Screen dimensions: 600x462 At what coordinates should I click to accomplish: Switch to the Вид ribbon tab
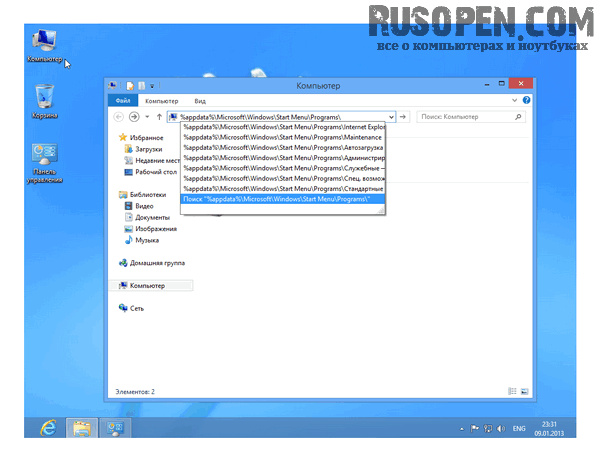200,101
